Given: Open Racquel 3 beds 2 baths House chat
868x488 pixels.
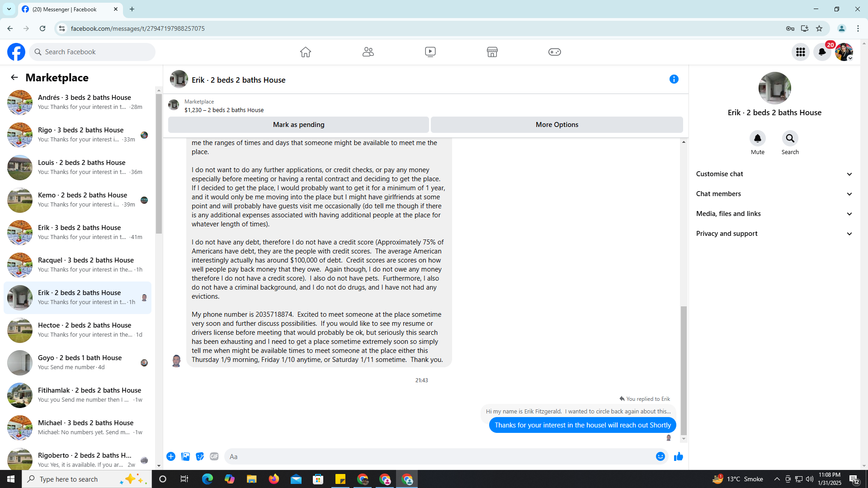Looking at the screenshot, I should pyautogui.click(x=77, y=265).
